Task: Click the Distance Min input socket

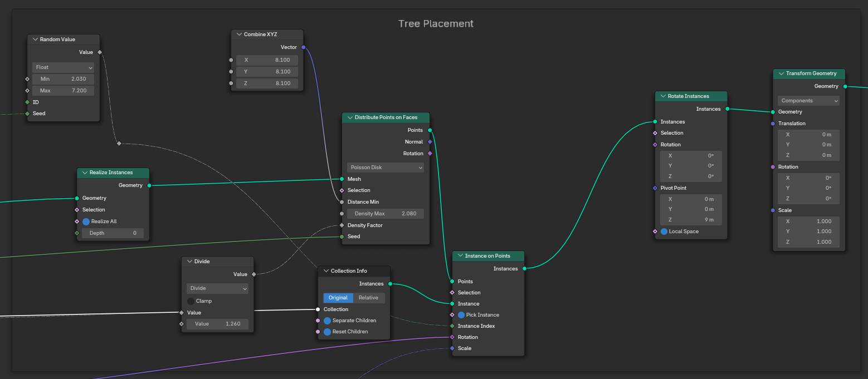Action: point(342,202)
